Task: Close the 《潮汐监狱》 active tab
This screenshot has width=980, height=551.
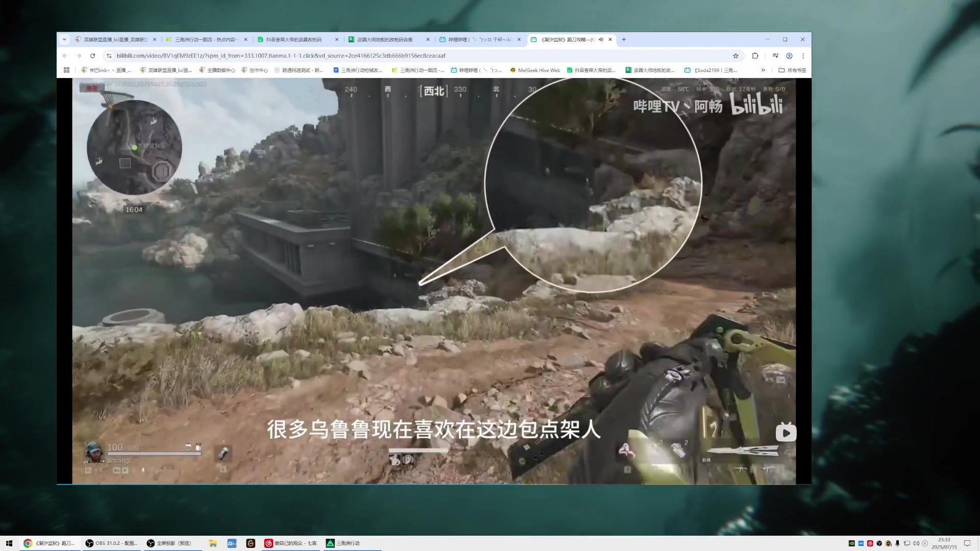Action: 610,39
